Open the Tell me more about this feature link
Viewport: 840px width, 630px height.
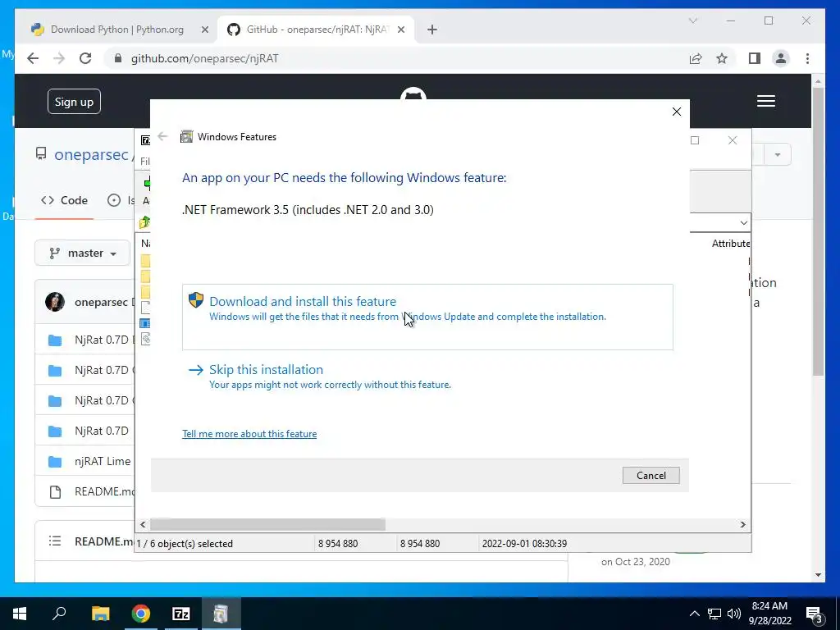[249, 434]
